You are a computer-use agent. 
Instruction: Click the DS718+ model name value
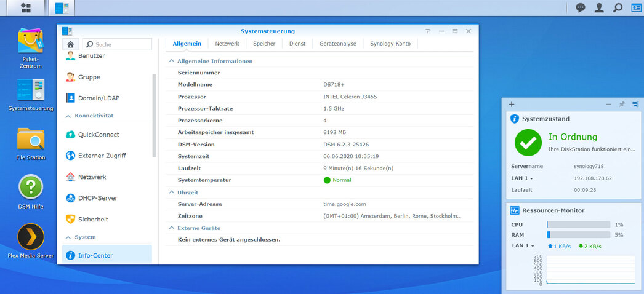click(x=334, y=85)
